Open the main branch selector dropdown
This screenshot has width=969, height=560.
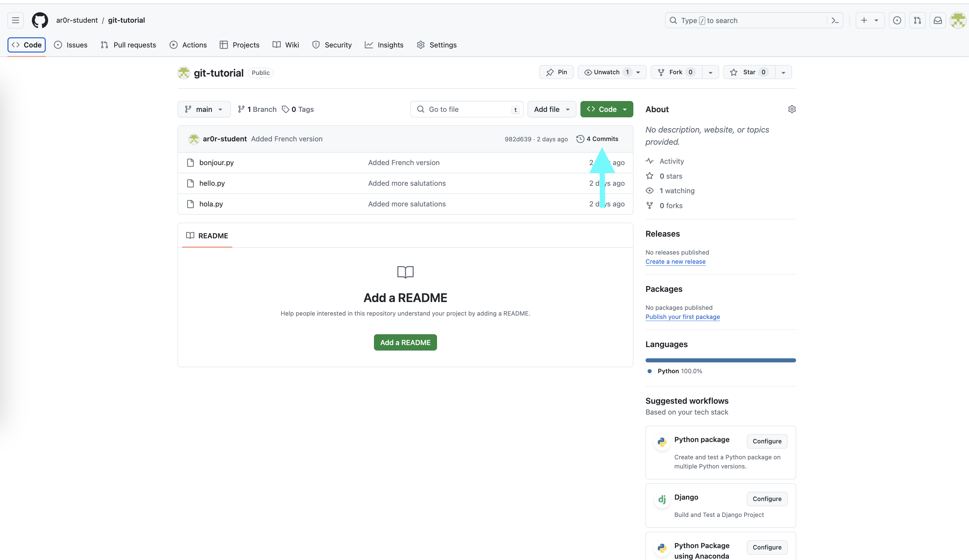pyautogui.click(x=204, y=109)
